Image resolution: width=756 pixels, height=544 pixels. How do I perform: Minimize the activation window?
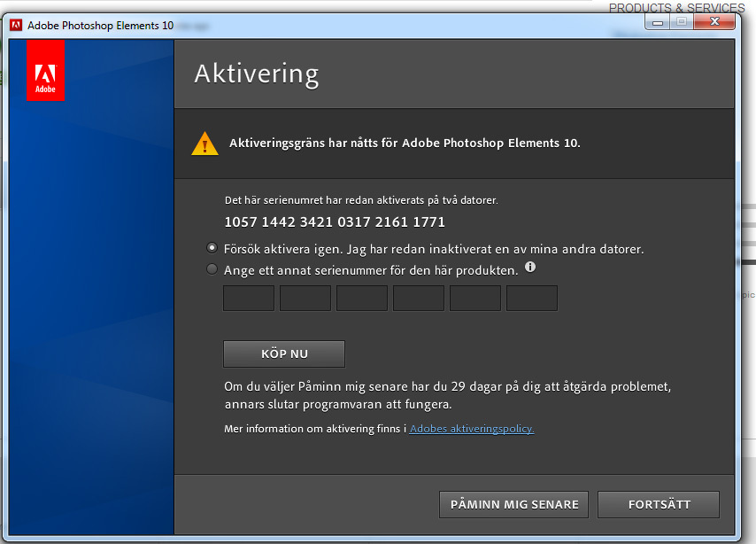[657, 22]
